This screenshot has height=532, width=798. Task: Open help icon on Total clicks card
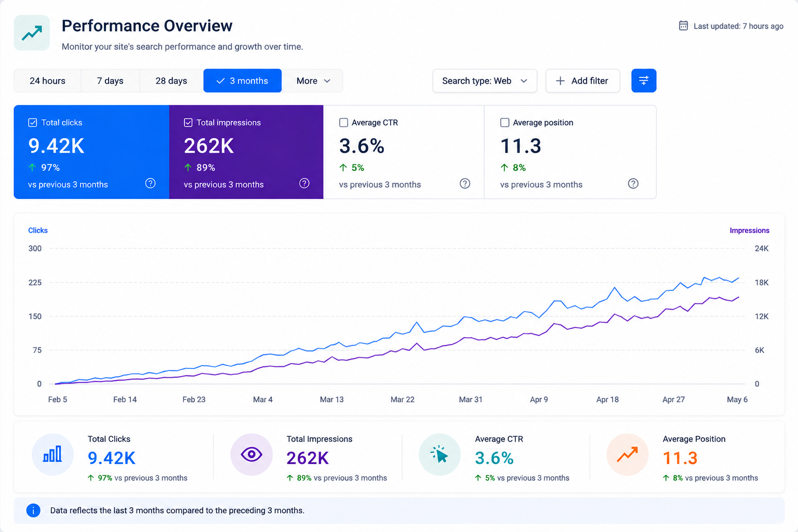pyautogui.click(x=150, y=183)
